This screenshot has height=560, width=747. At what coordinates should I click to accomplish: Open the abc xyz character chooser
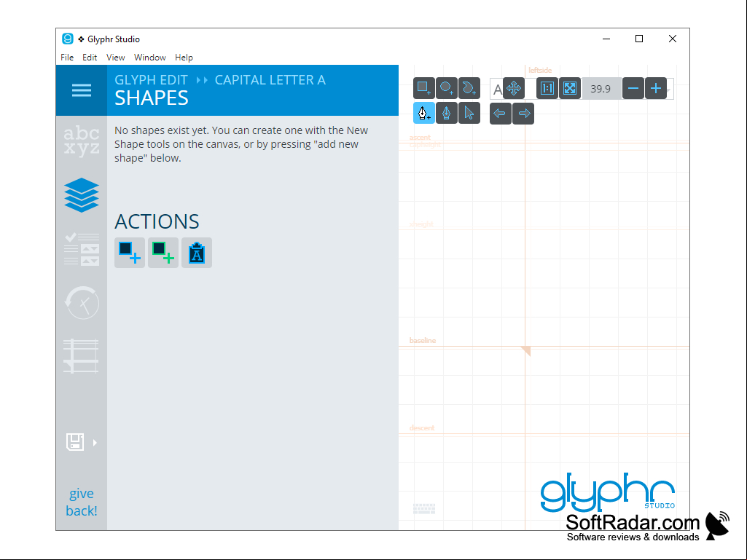click(x=82, y=141)
